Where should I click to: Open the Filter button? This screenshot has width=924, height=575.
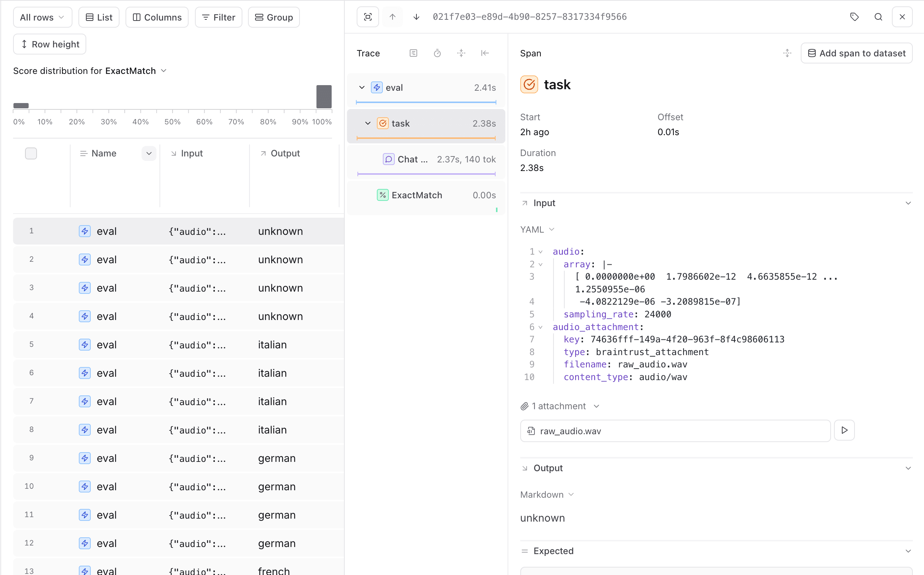[x=218, y=17]
